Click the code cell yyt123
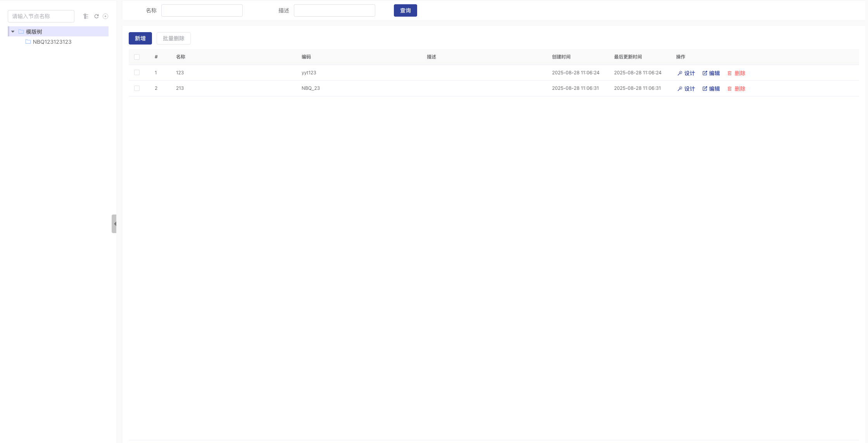Image resolution: width=868 pixels, height=443 pixels. pos(309,73)
